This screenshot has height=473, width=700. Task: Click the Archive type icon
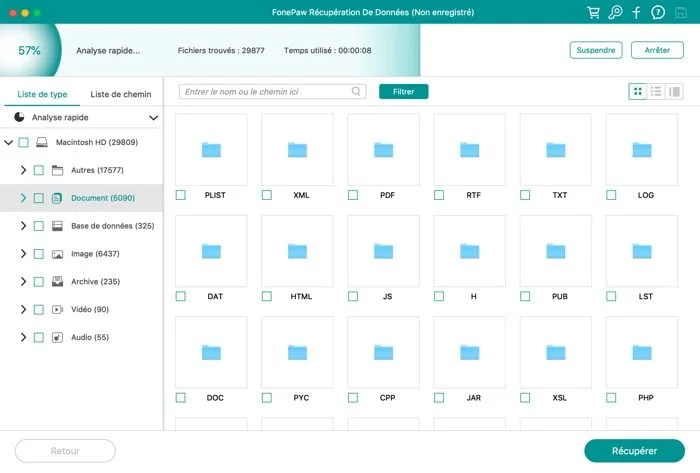coord(57,282)
